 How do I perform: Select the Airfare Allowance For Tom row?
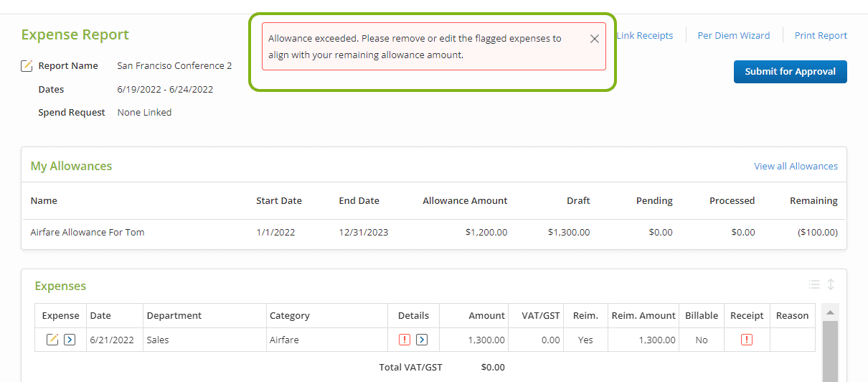(88, 233)
